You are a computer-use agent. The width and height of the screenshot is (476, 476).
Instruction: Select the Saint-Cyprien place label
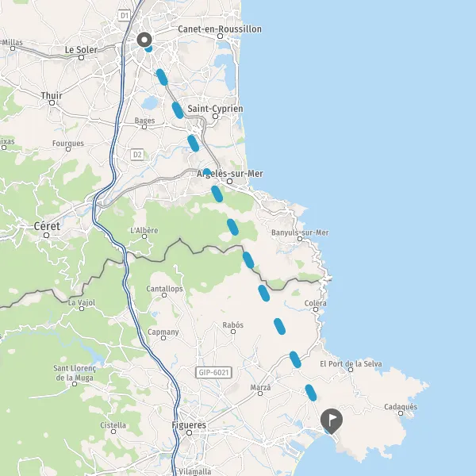pos(215,109)
